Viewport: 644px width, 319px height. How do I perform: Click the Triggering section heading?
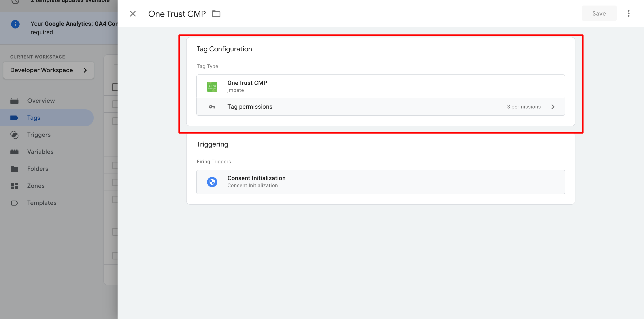click(x=212, y=144)
